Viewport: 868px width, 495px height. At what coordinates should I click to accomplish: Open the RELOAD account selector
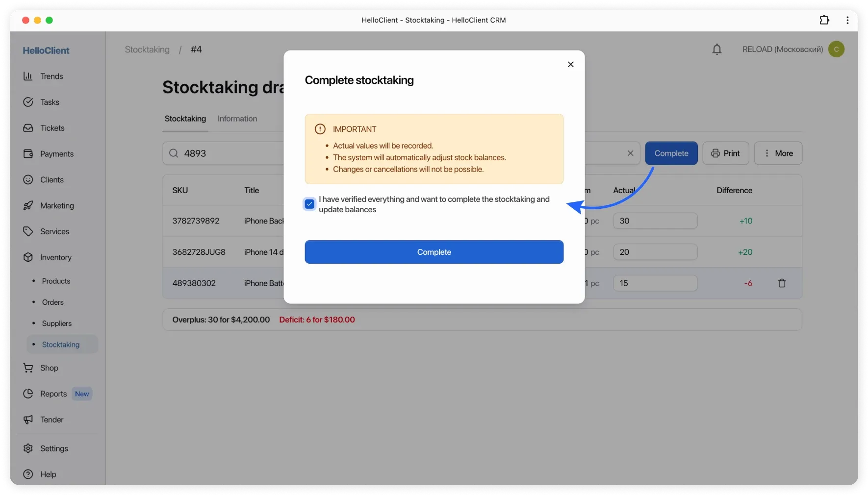(x=782, y=49)
